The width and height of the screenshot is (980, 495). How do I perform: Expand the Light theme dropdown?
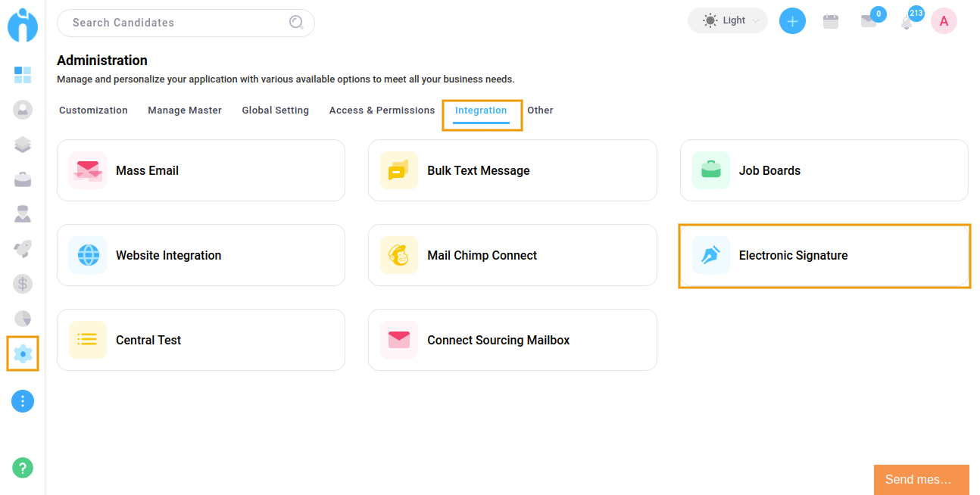(x=727, y=20)
